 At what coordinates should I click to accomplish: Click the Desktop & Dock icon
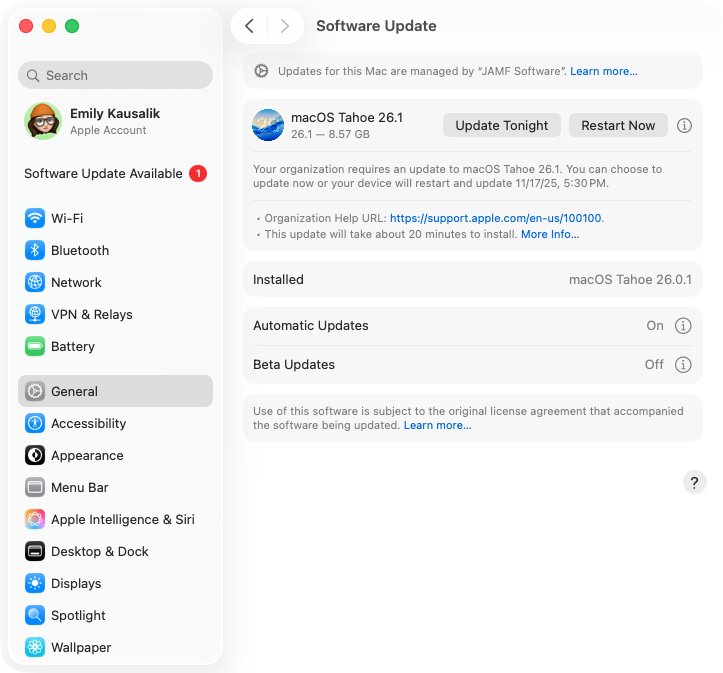[x=35, y=551]
